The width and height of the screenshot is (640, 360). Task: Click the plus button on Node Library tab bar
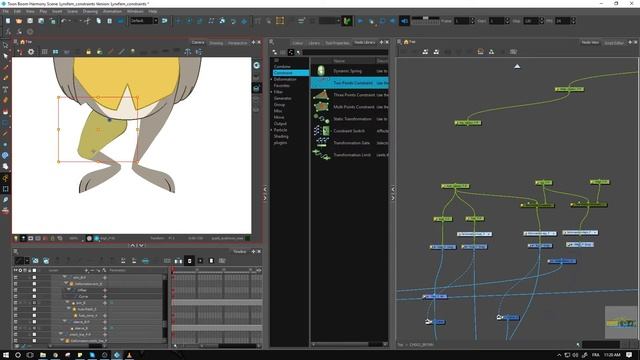coord(382,42)
